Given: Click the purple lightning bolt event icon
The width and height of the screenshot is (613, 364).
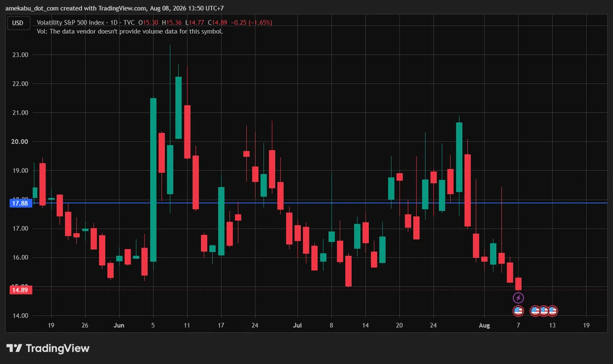Looking at the screenshot, I should click(x=518, y=298).
